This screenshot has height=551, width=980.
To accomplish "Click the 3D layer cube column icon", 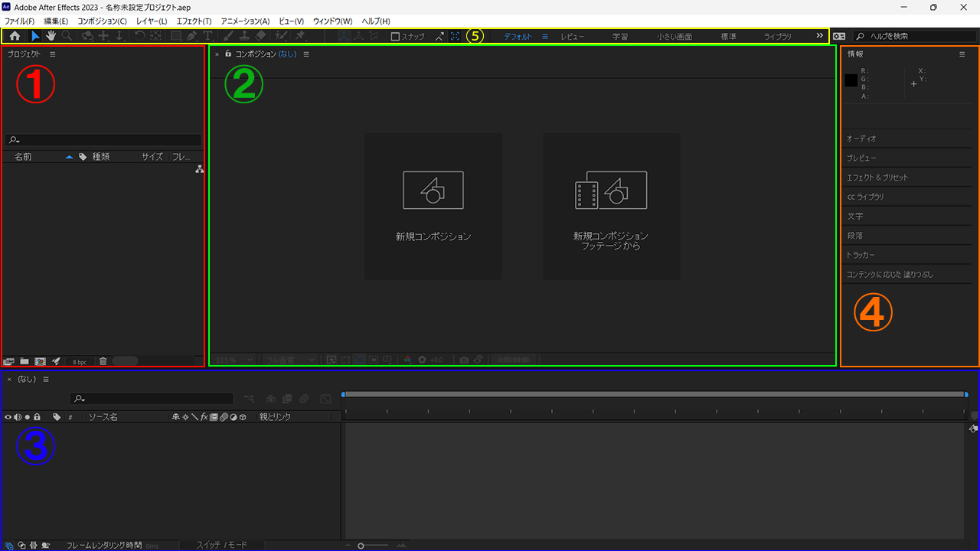I will 243,417.
